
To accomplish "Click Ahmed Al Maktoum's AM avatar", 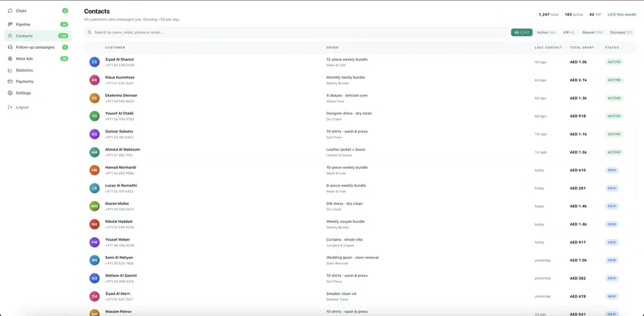I will tap(94, 152).
